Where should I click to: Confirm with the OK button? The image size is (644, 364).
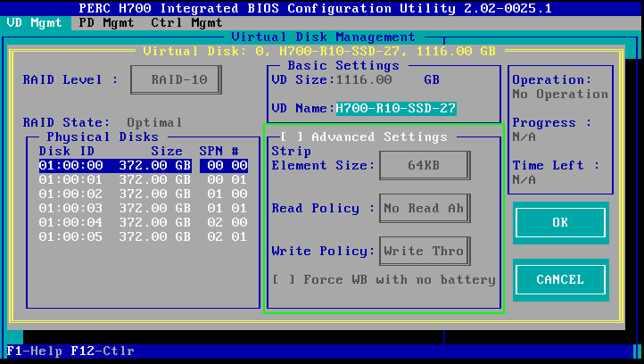[x=560, y=223]
